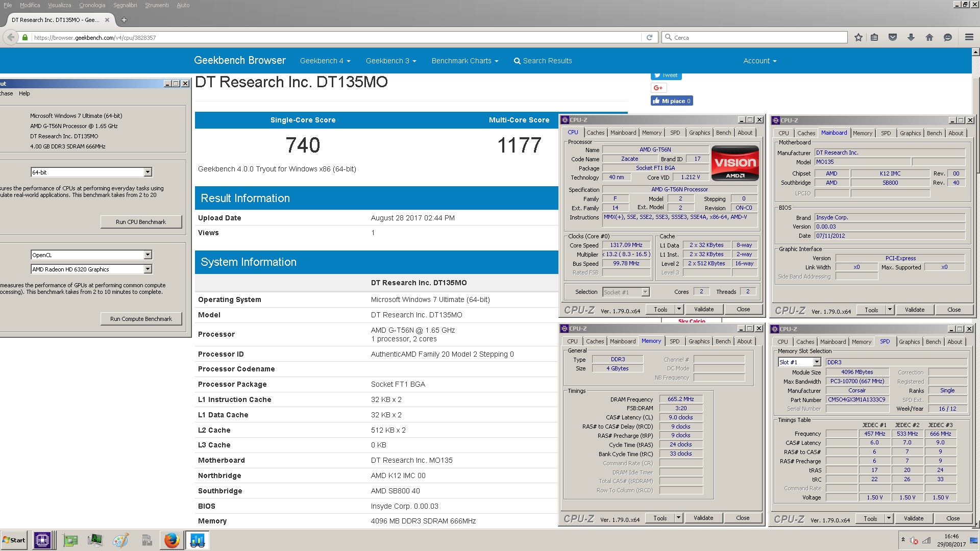Open the green circuit board taskbar icon

click(x=70, y=540)
